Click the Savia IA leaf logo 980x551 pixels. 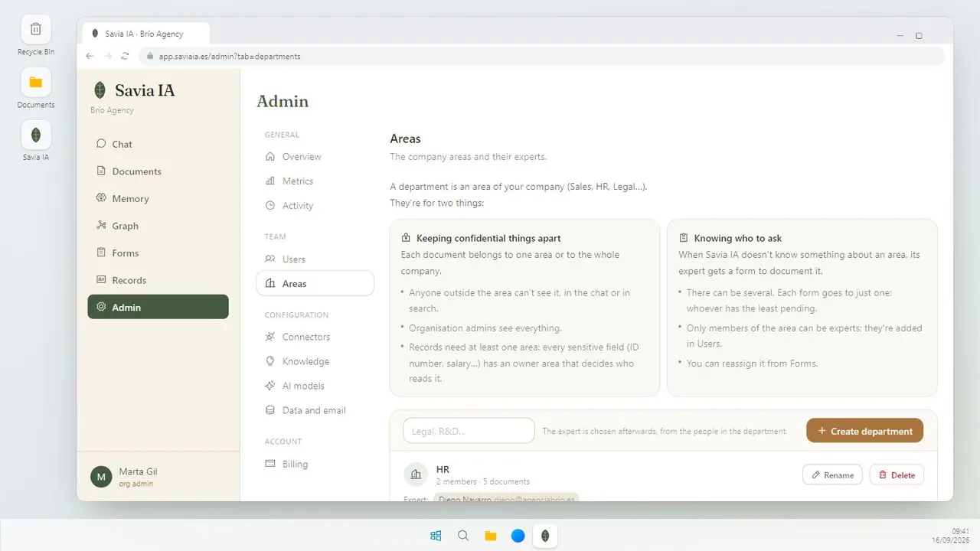[100, 90]
